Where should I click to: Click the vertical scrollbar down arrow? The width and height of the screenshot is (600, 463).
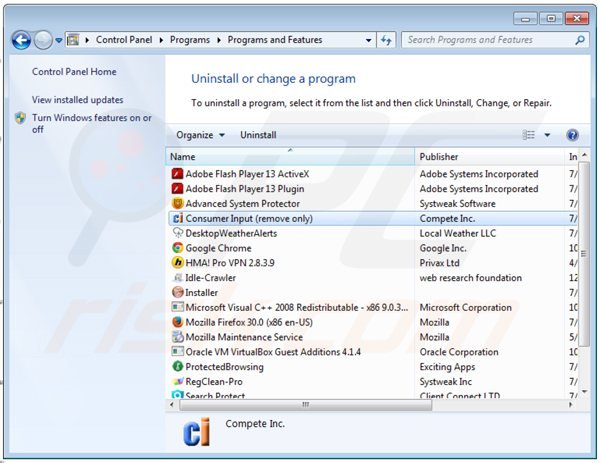(584, 392)
